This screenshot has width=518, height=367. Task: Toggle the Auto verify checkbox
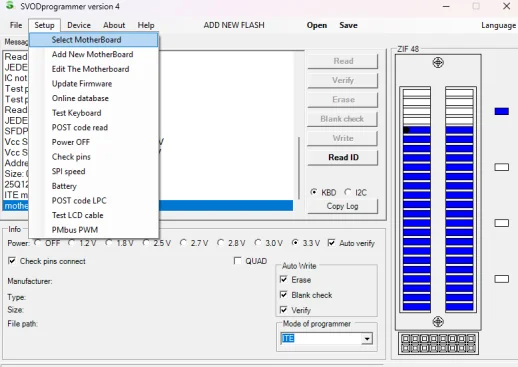coord(331,243)
